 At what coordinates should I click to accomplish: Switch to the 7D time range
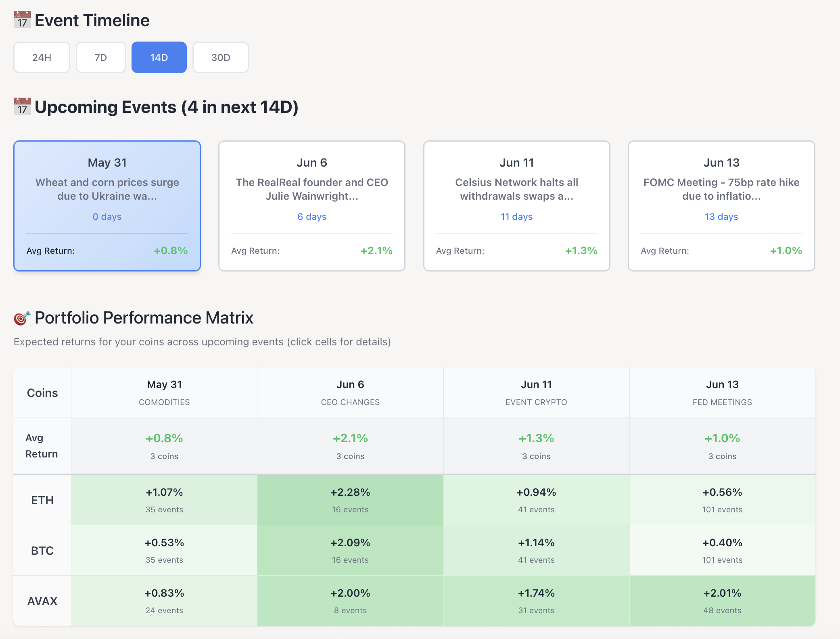click(x=100, y=57)
